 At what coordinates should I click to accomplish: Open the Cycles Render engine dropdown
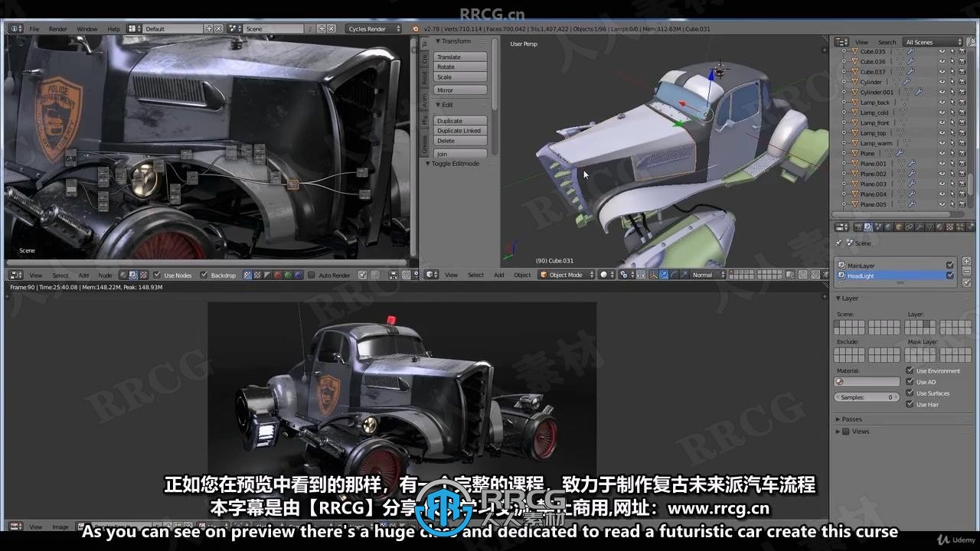374,28
